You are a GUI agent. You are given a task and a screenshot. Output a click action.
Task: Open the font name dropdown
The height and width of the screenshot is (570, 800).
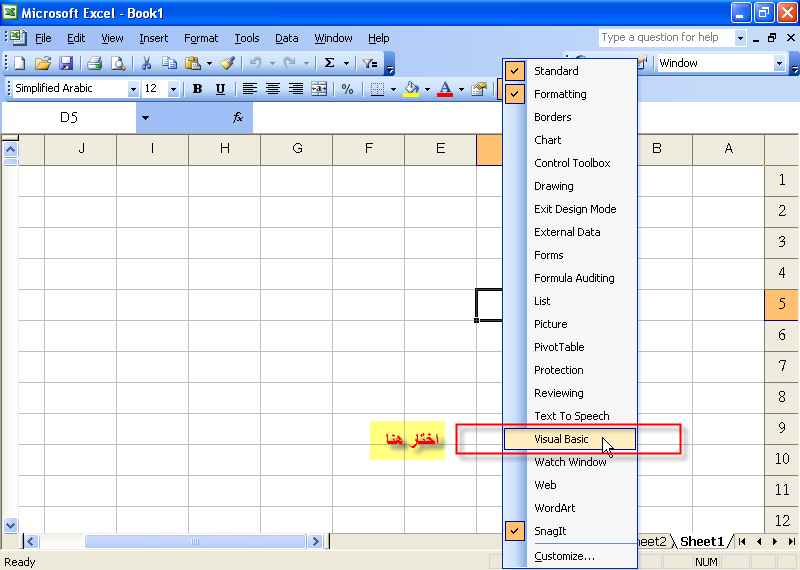133,89
